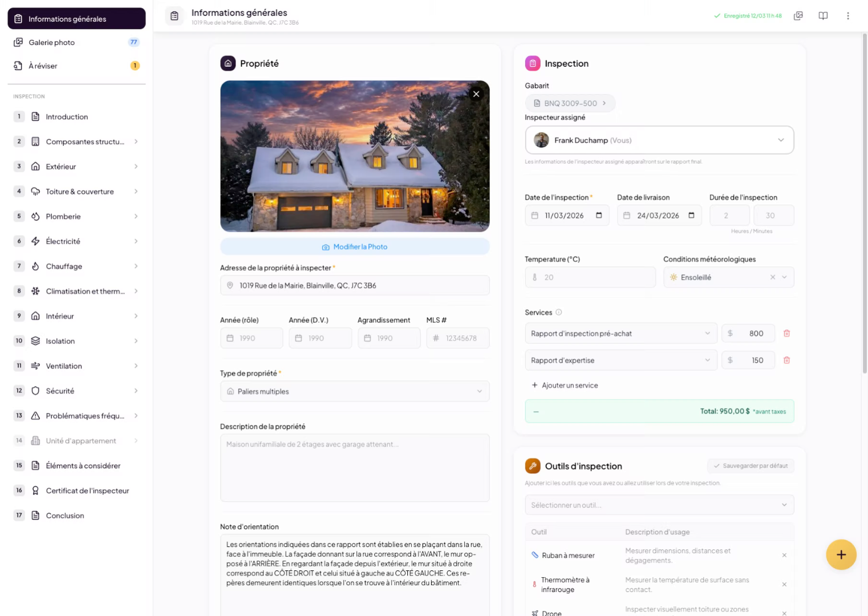The height and width of the screenshot is (616, 868).
Task: Click Sauvegarder par défaut button
Action: [x=751, y=466]
